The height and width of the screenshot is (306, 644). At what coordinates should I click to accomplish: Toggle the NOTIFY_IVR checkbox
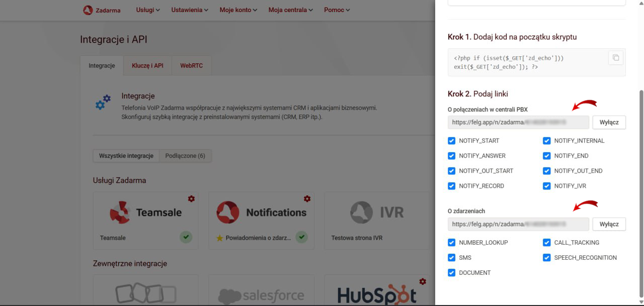[546, 186]
